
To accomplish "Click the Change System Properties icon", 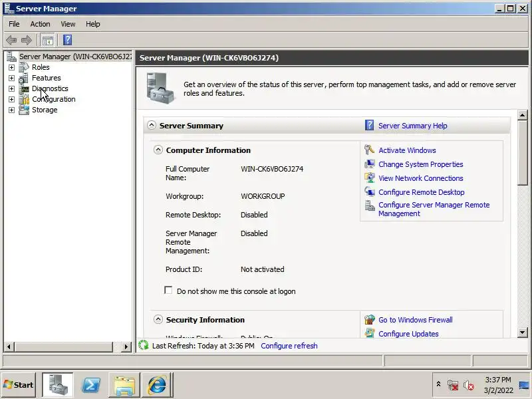I will (369, 164).
